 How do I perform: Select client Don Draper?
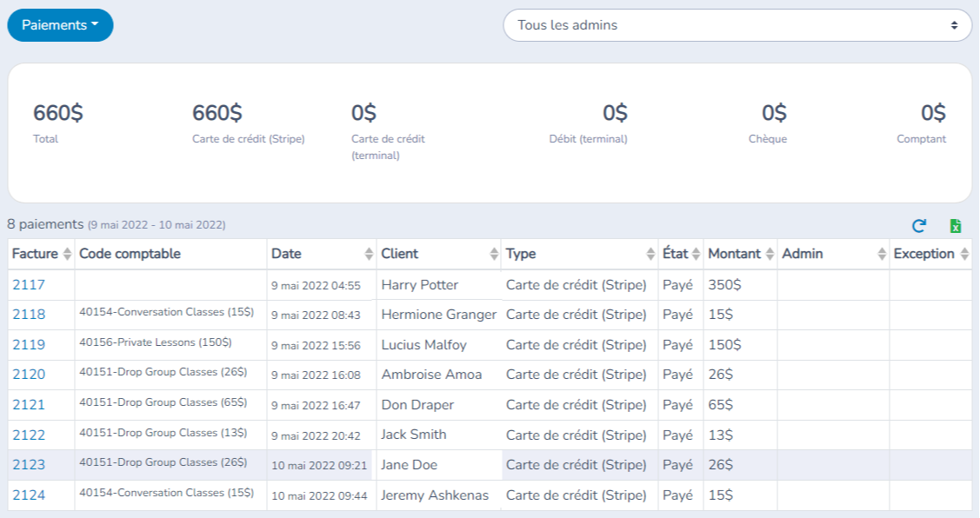pyautogui.click(x=417, y=405)
